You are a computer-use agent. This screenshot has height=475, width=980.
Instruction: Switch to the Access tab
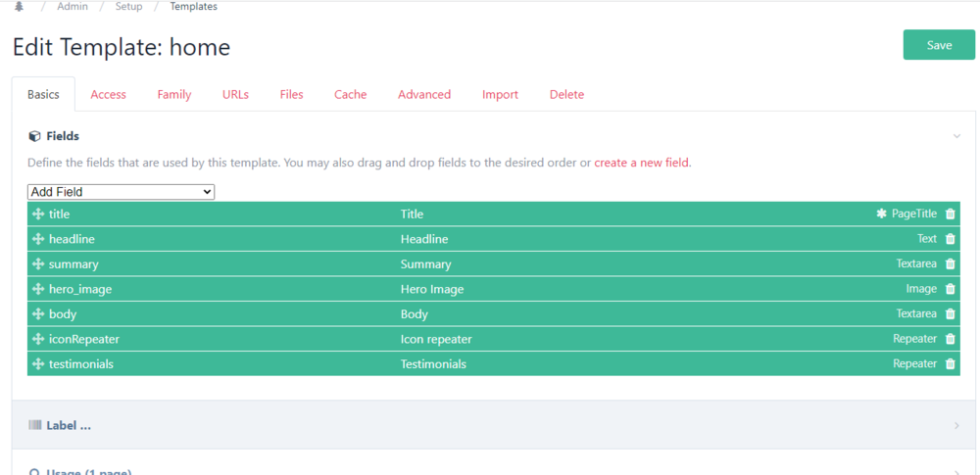pos(108,95)
